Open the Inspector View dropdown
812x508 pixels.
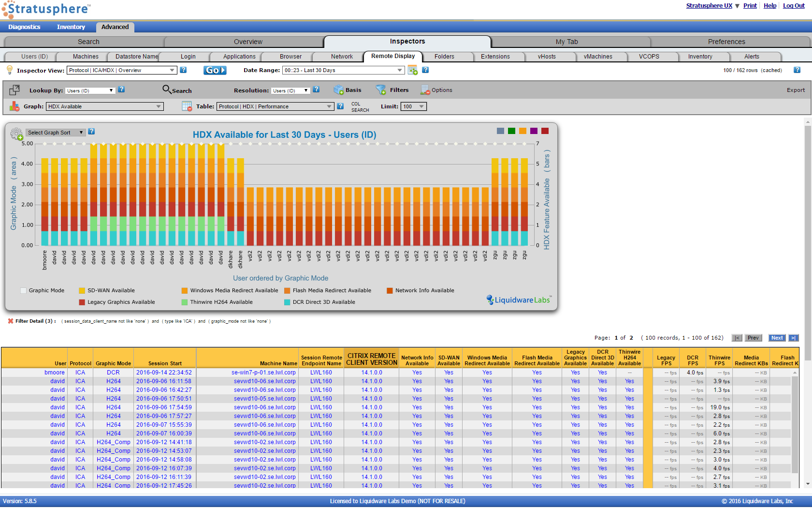click(122, 71)
